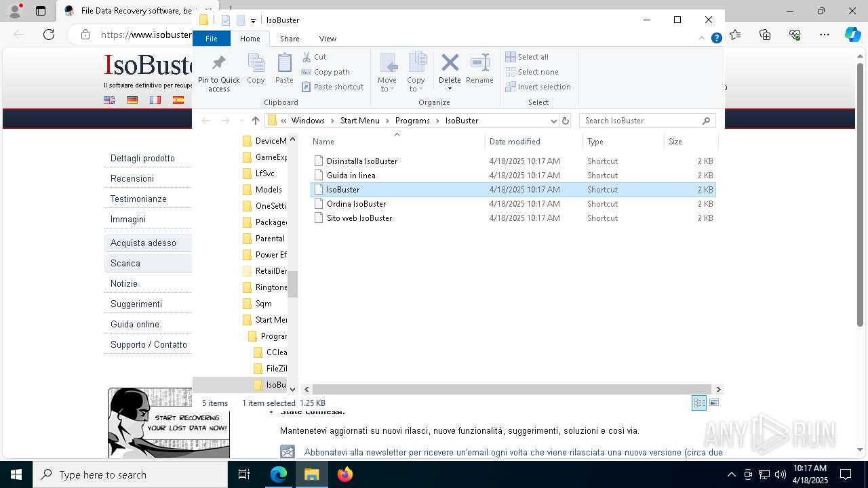This screenshot has height=488, width=868.
Task: Select the CCleaner folder in navigation tree
Action: pyautogui.click(x=270, y=352)
